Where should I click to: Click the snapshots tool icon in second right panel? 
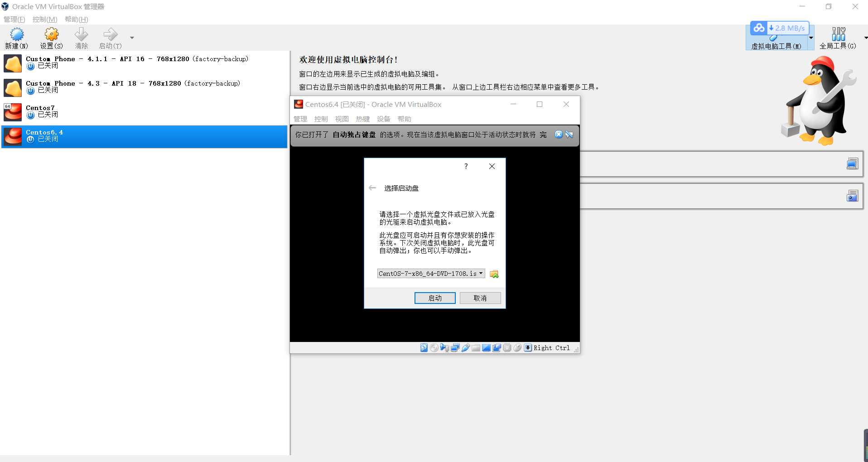click(852, 196)
